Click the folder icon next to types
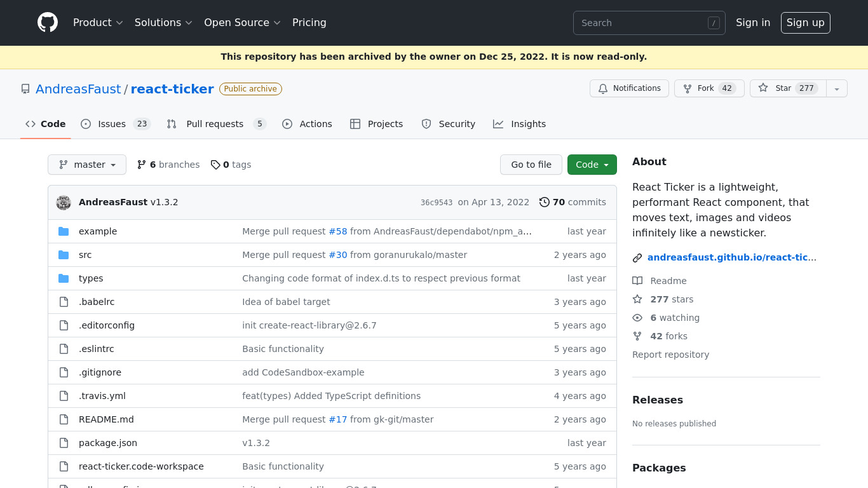This screenshot has height=488, width=868. click(64, 278)
